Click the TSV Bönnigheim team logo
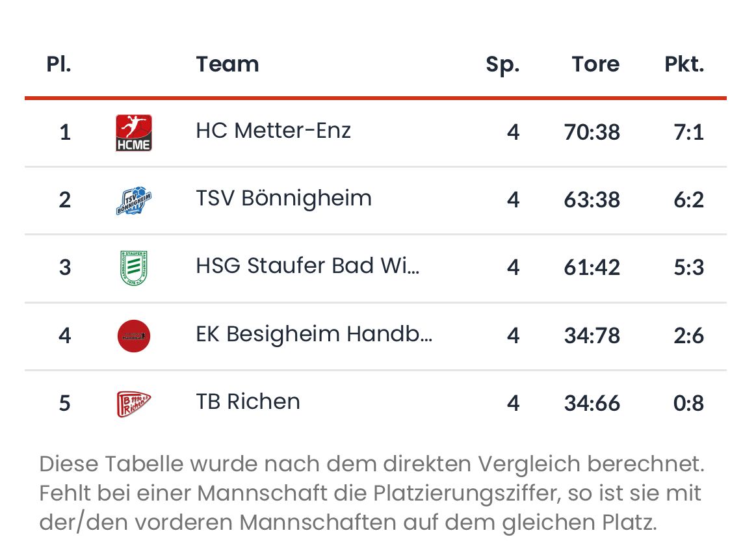Screen dimensions: 756x548 click(x=134, y=201)
